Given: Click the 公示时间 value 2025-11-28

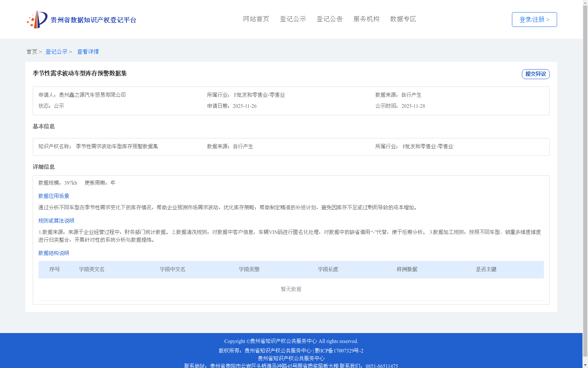Looking at the screenshot, I should [x=413, y=106].
